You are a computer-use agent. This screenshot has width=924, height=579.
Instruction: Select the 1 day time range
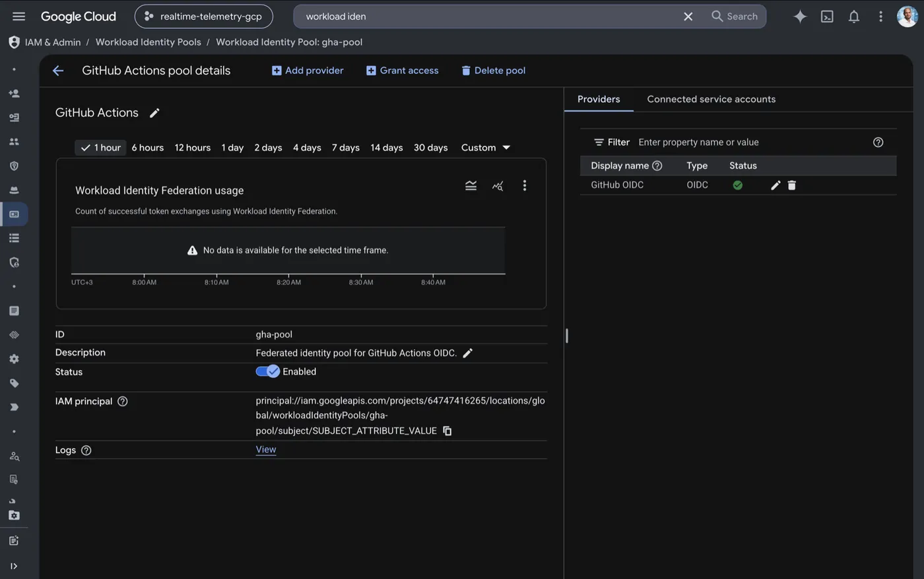(232, 148)
